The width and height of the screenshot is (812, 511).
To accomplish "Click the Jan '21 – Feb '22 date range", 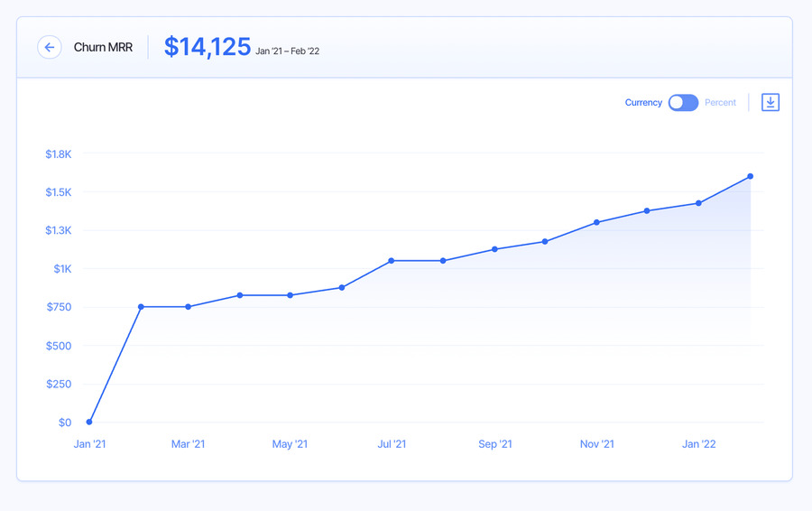I will pyautogui.click(x=288, y=51).
